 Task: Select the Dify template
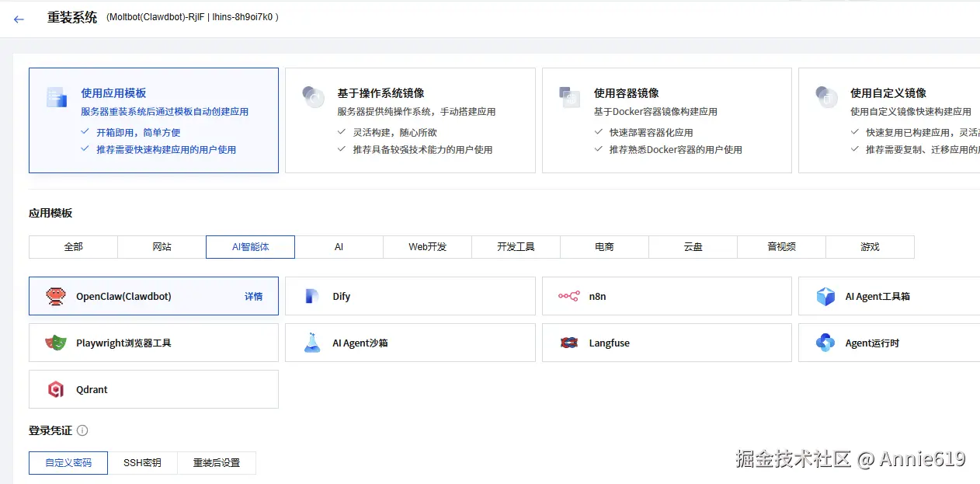[410, 296]
